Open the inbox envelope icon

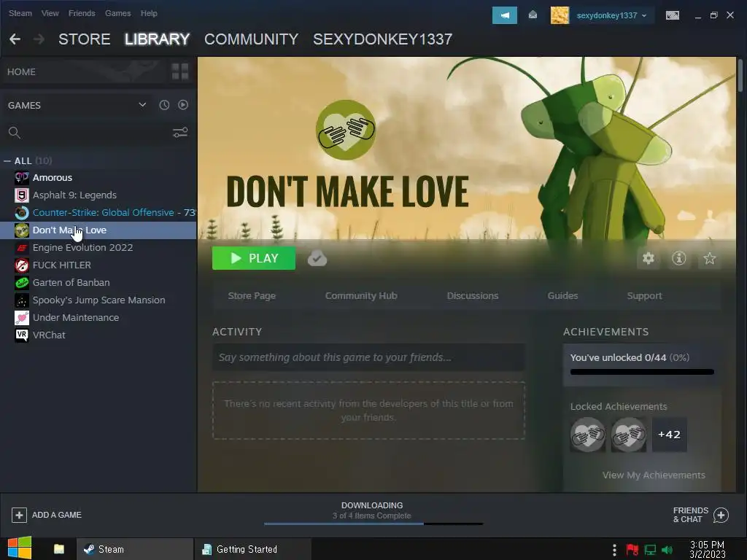(x=533, y=15)
